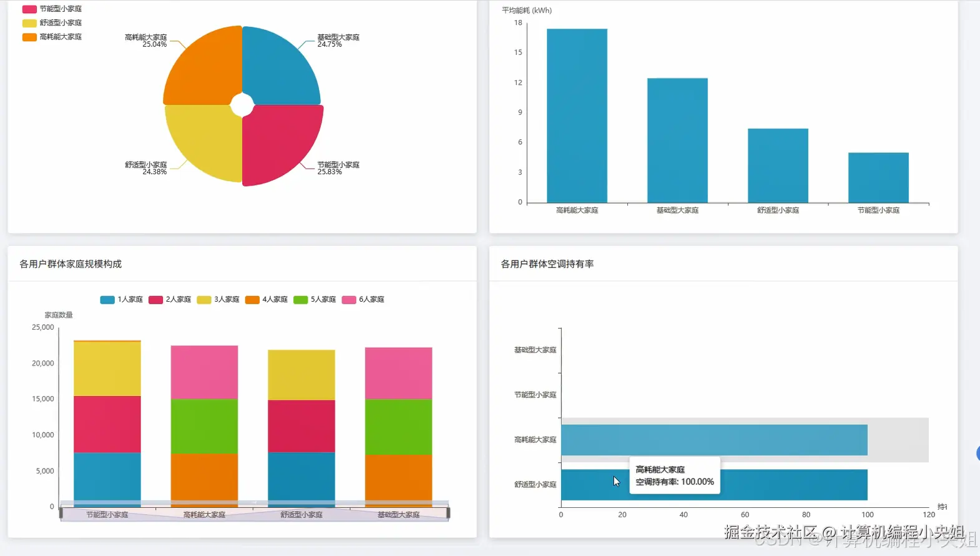Click the 基础型大家庭 x-axis label in consumption chart
Viewport: 980px width, 556px height.
pyautogui.click(x=677, y=211)
